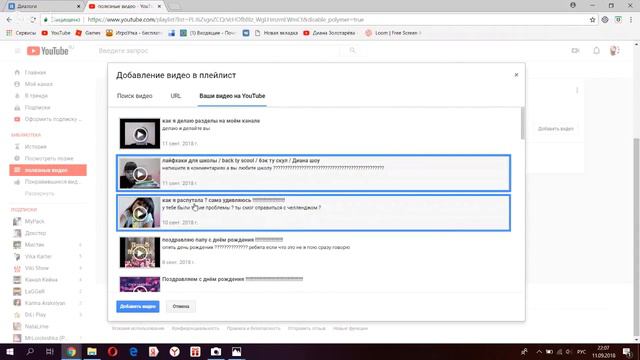Image resolution: width=640 pixels, height=360 pixels.
Task: Open the Windows Start menu
Action: pyautogui.click(x=9, y=351)
